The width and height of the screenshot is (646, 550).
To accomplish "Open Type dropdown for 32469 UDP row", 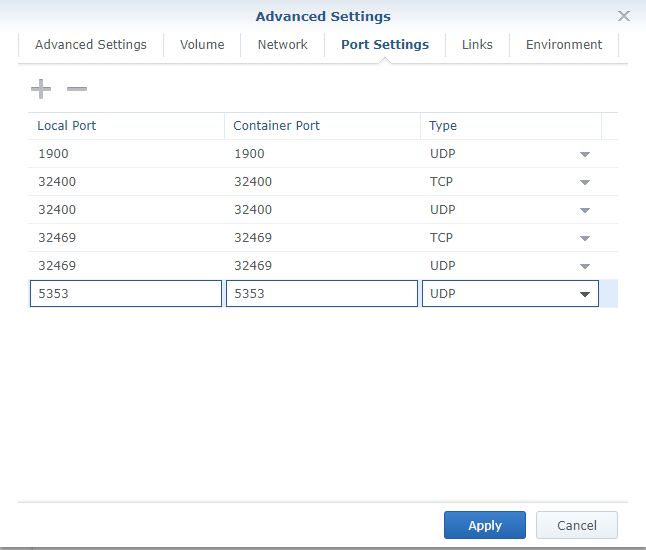I will tap(585, 267).
